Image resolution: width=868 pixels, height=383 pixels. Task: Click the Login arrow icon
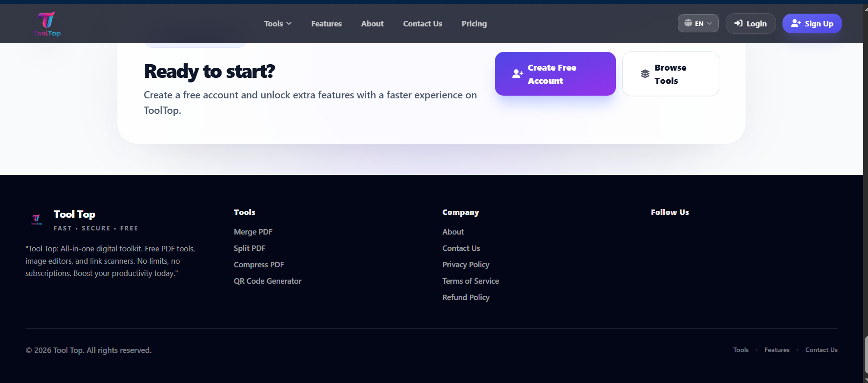(738, 23)
